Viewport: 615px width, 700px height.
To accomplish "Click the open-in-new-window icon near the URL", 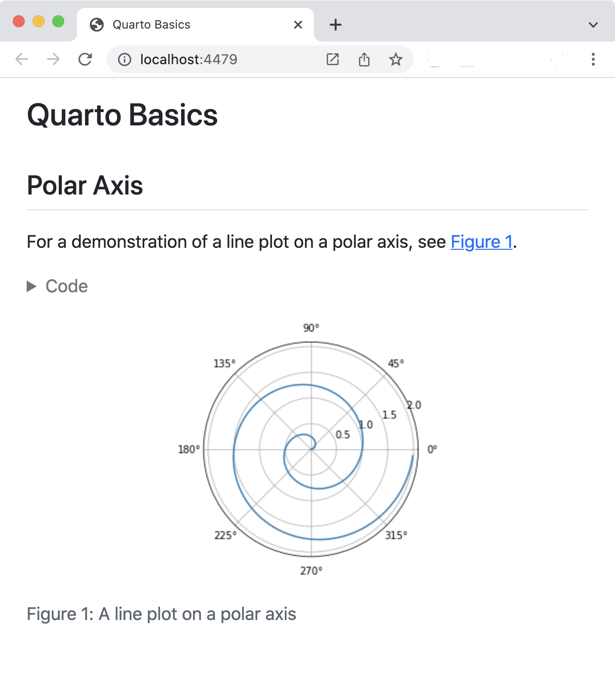I will pos(333,59).
